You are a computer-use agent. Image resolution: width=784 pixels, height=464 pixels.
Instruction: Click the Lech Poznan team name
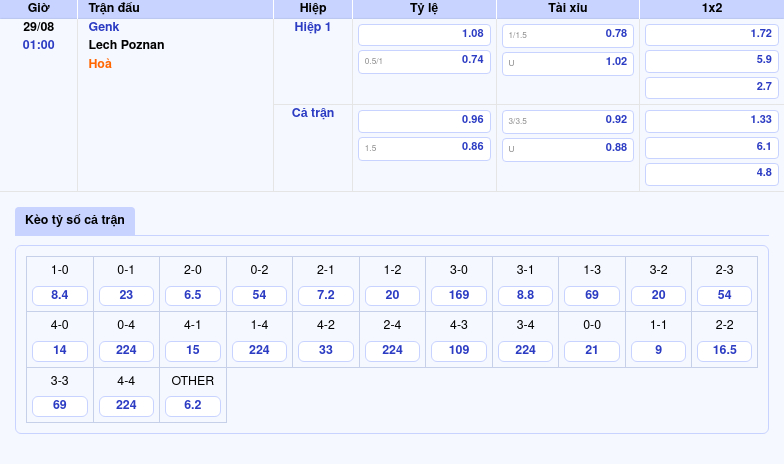[x=126, y=45]
